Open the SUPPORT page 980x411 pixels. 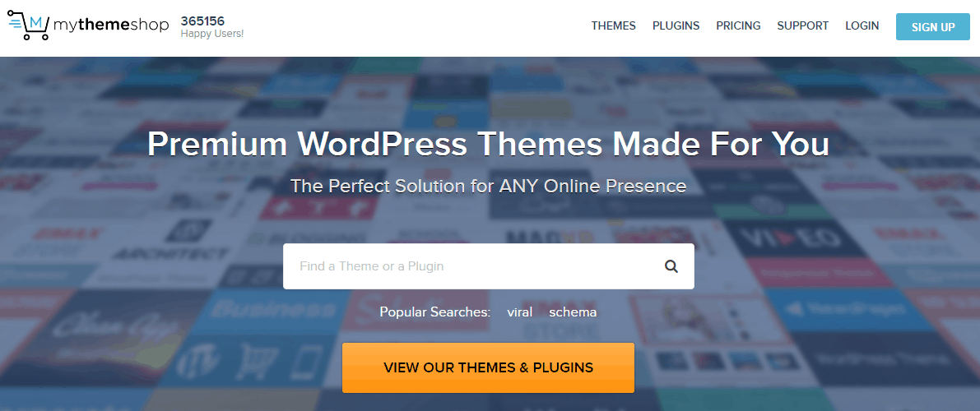[x=802, y=26]
